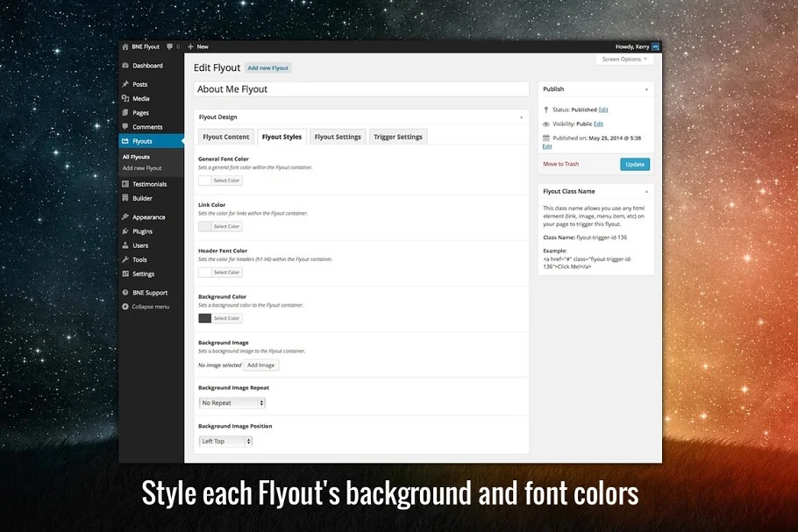
Task: Click the Comments bubble icon in sidebar
Action: (125, 127)
